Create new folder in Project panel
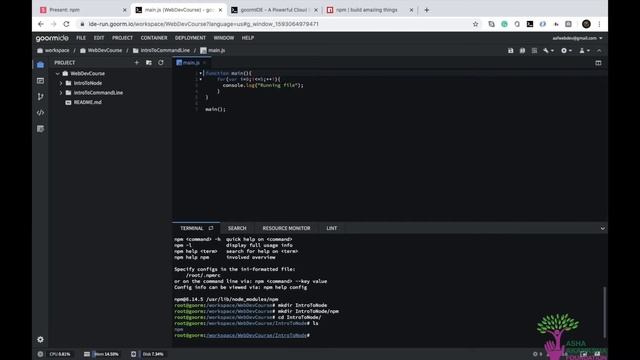640x360 pixels. (149, 63)
